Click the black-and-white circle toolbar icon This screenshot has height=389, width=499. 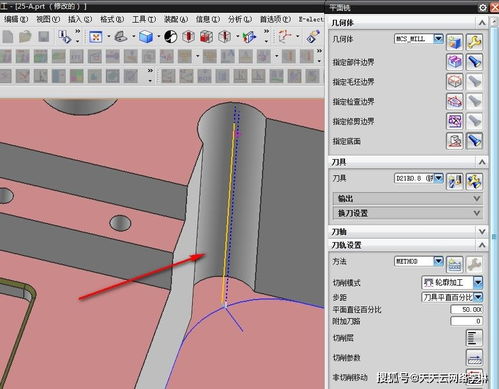point(171,36)
